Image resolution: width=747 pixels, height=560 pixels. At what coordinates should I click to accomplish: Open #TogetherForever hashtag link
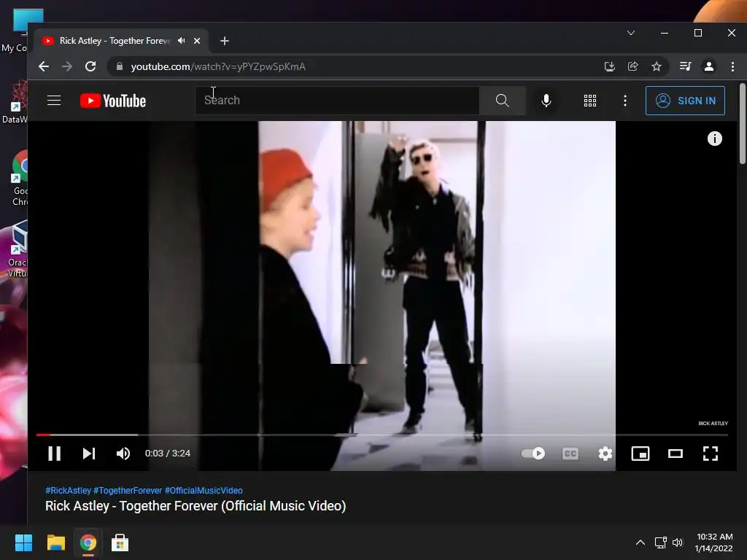[x=128, y=491]
